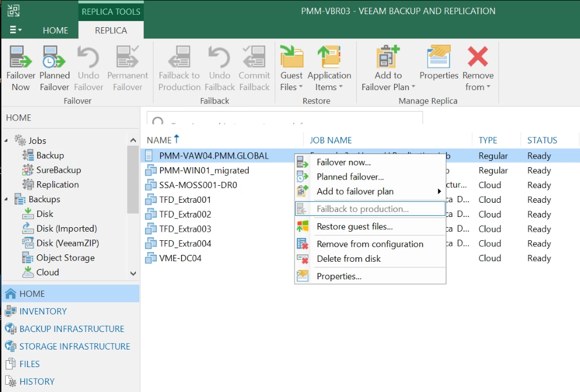Open the Application Items restore dropdown
The height and width of the screenshot is (392, 580).
tap(329, 69)
